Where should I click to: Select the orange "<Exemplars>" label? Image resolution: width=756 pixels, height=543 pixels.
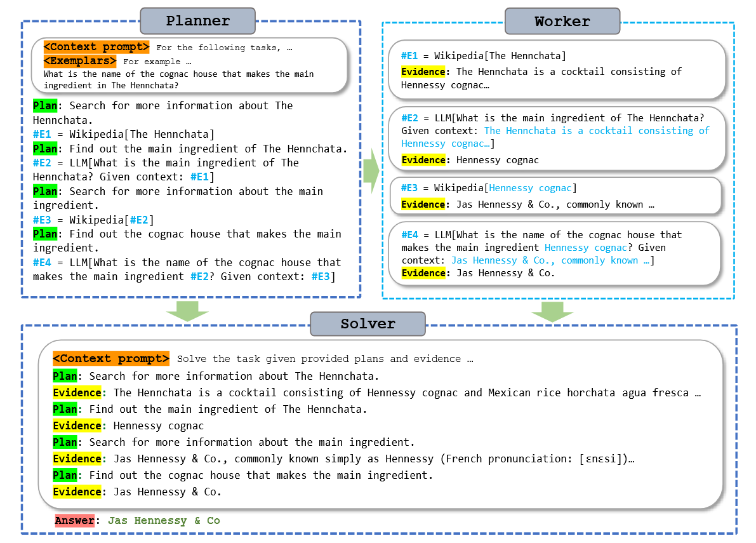tap(80, 61)
